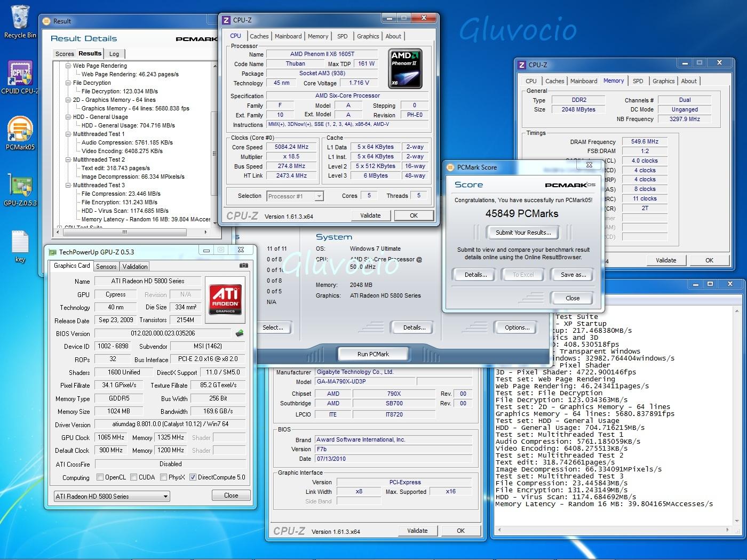Open the SPD tab in CPU-Z Memory window
The height and width of the screenshot is (560, 747).
(638, 81)
